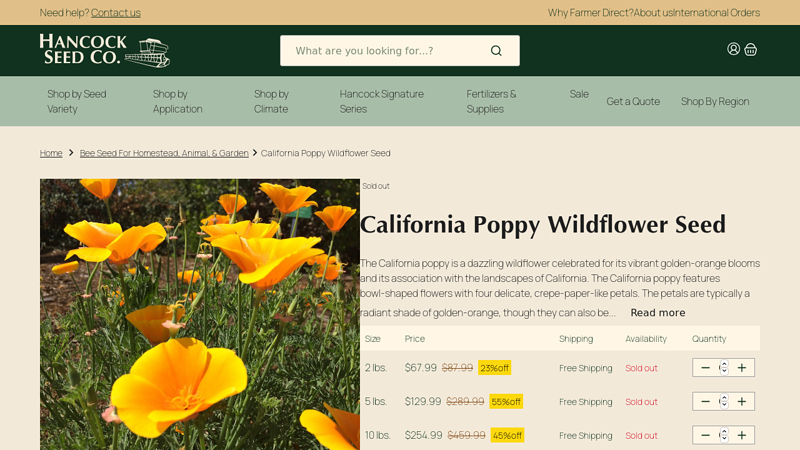
Task: Click the California poppy product photo
Action: [x=200, y=314]
